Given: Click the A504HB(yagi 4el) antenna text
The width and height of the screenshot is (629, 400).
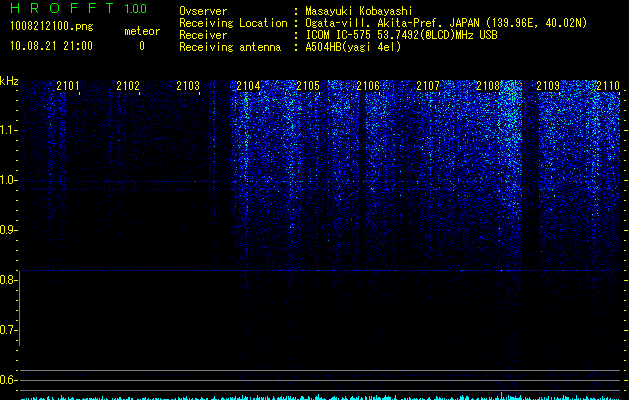Looking at the screenshot, I should [353, 47].
